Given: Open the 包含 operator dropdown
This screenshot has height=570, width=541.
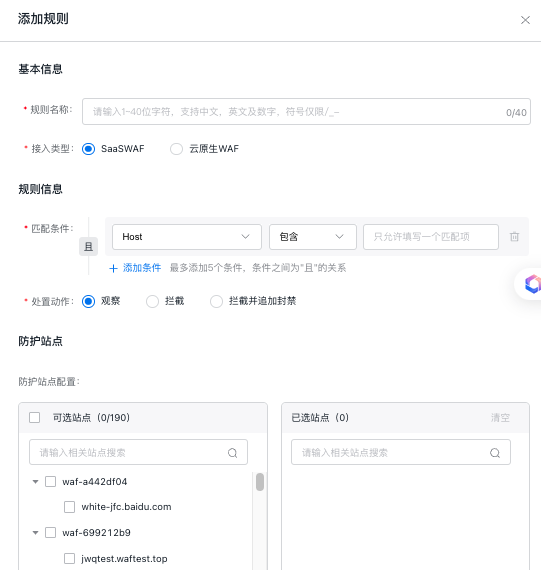Looking at the screenshot, I should coord(313,237).
